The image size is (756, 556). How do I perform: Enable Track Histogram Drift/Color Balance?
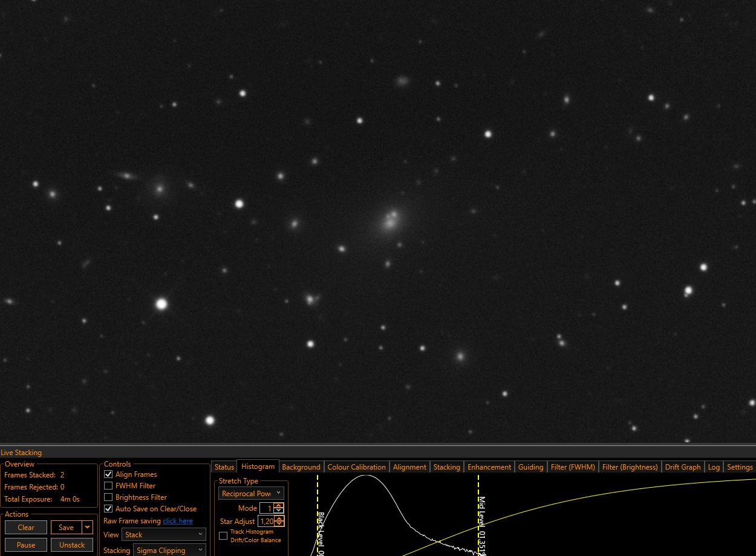pyautogui.click(x=223, y=536)
